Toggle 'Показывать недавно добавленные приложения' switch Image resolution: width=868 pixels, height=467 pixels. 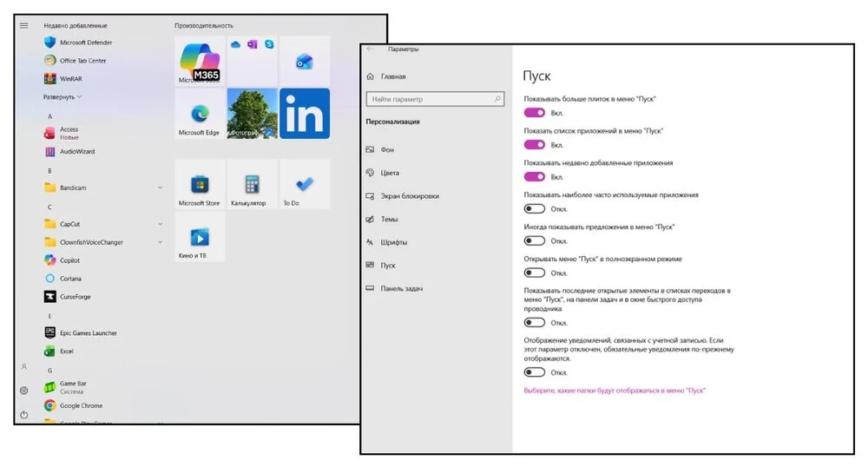534,177
